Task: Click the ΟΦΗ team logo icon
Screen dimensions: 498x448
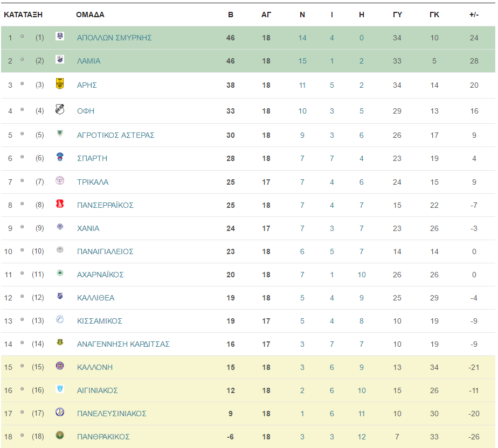Action: pyautogui.click(x=60, y=109)
